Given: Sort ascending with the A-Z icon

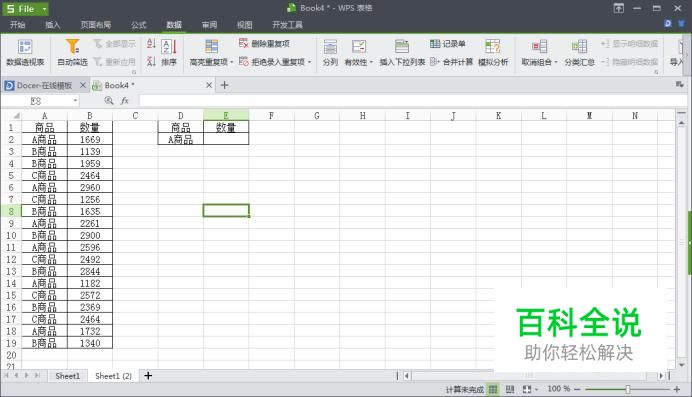Looking at the screenshot, I should click(x=151, y=44).
